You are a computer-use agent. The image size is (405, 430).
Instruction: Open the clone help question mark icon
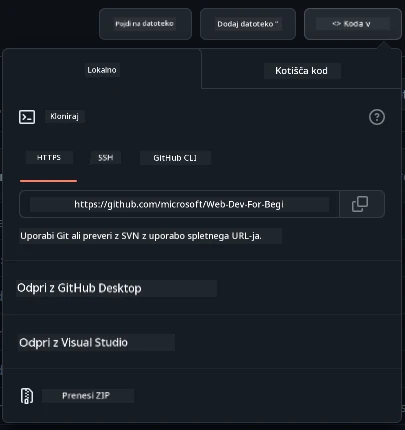click(x=377, y=117)
